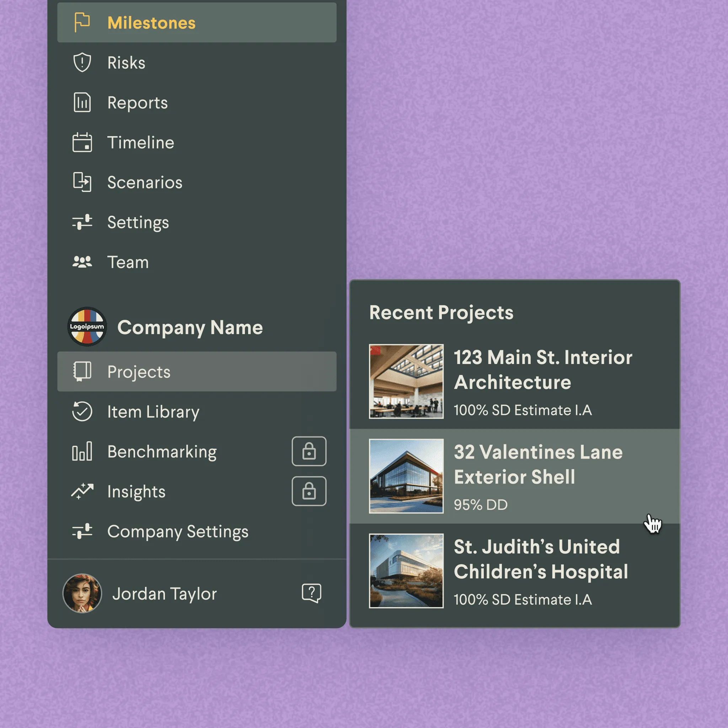Open the Item Library icon
728x728 pixels.
pyautogui.click(x=82, y=412)
